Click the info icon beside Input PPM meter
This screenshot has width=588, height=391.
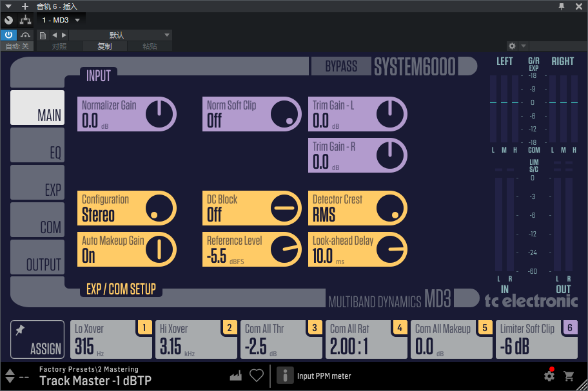coord(285,376)
